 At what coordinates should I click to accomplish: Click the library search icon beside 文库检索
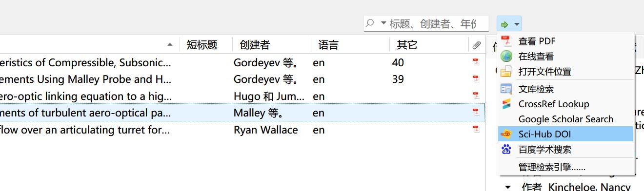(506, 89)
